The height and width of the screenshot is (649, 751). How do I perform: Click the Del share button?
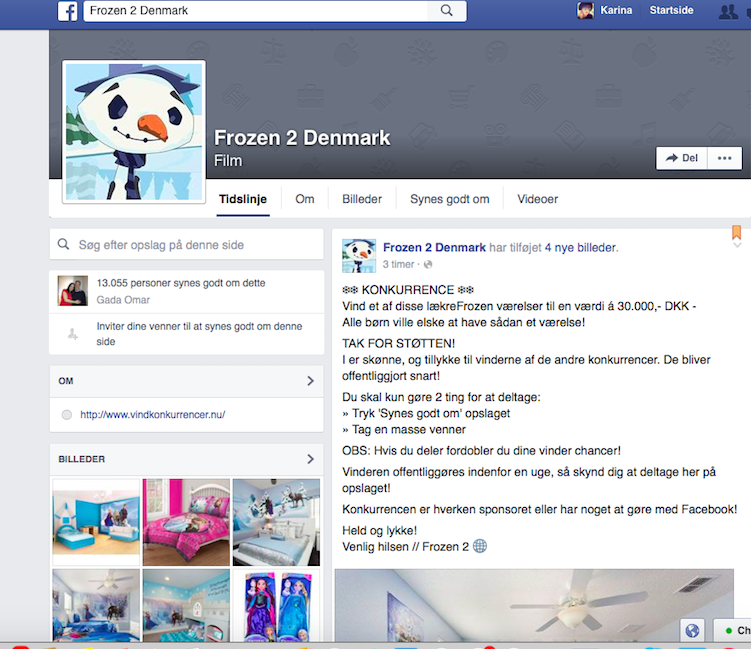pyautogui.click(x=682, y=158)
